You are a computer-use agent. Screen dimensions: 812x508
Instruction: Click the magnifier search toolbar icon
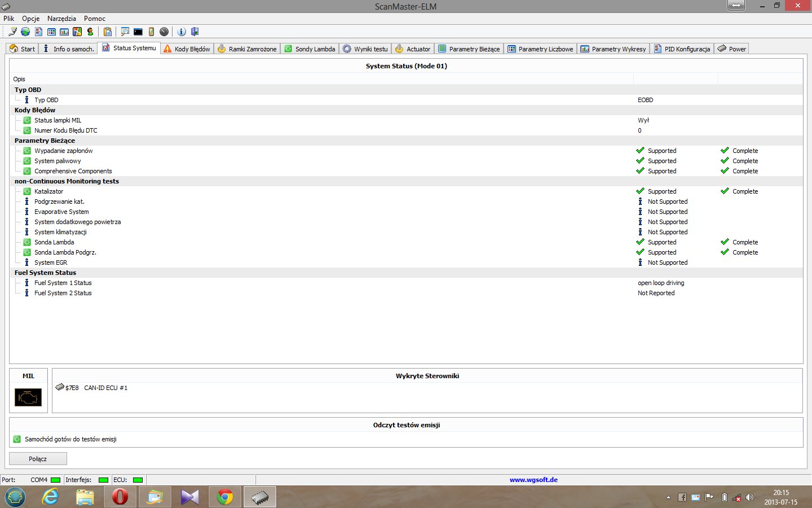click(x=125, y=32)
